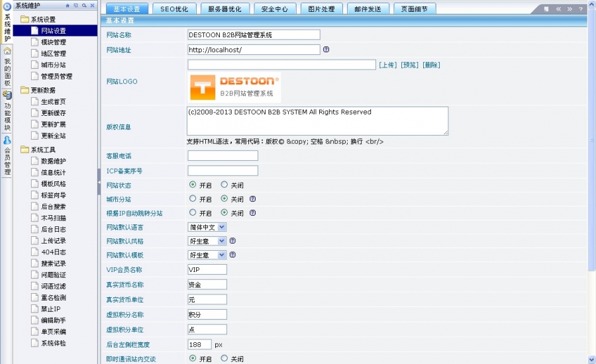
Task: Open 管理员管理 in the sidebar
Action: 56,76
